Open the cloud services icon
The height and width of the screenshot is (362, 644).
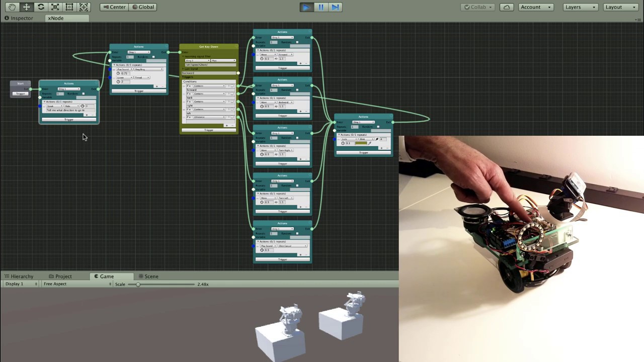click(x=507, y=7)
